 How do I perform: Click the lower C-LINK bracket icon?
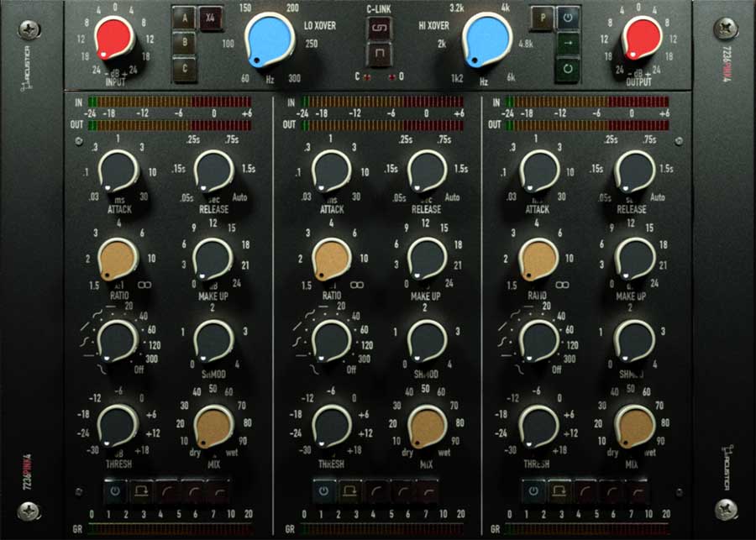378,55
